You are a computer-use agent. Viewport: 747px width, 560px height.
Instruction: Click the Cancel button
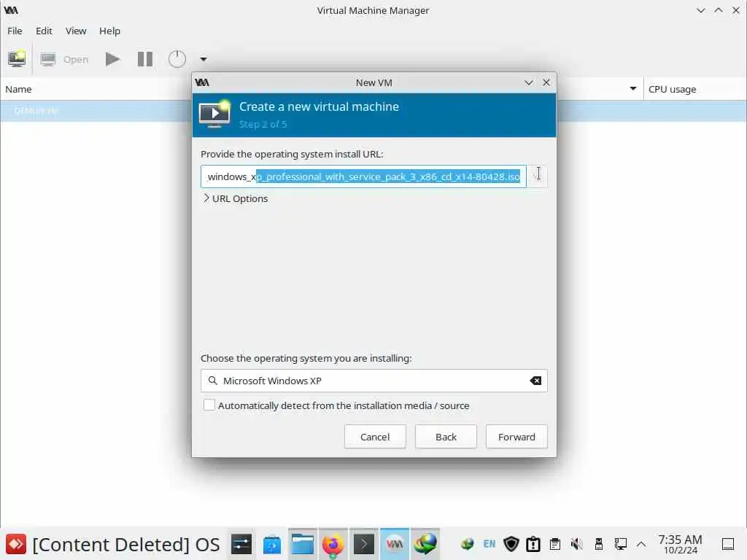tap(375, 437)
